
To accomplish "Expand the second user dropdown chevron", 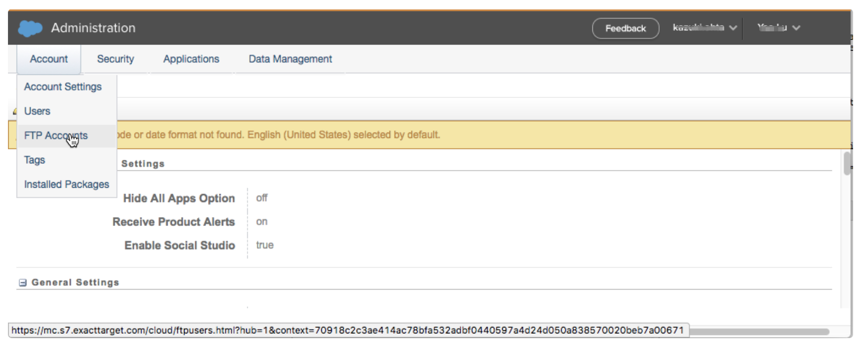I will coord(796,28).
